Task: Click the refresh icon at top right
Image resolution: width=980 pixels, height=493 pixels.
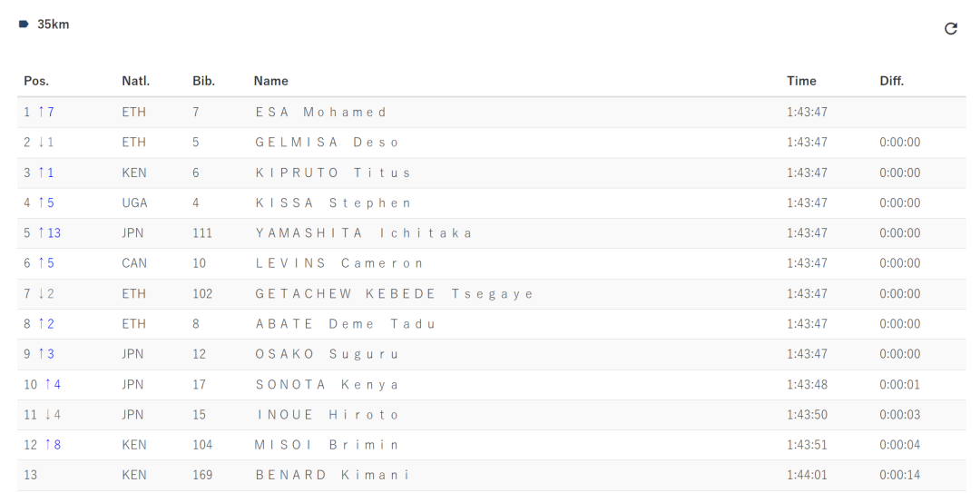Action: pos(951,28)
